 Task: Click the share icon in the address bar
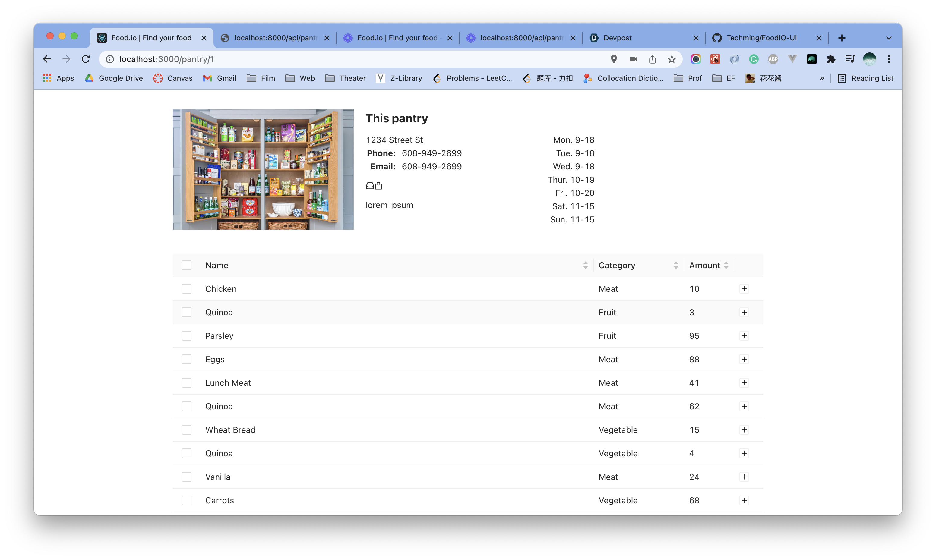coord(653,59)
